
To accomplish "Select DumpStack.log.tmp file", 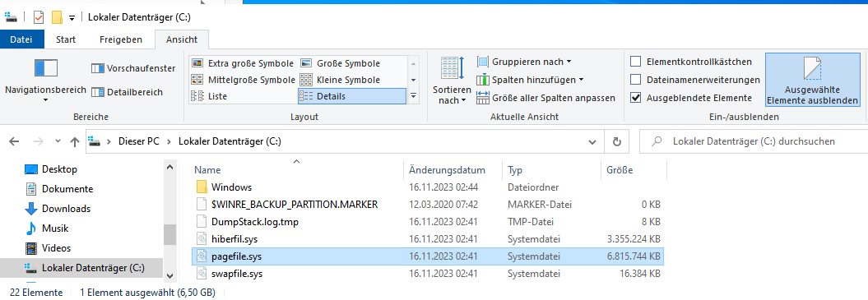I will point(428,222).
